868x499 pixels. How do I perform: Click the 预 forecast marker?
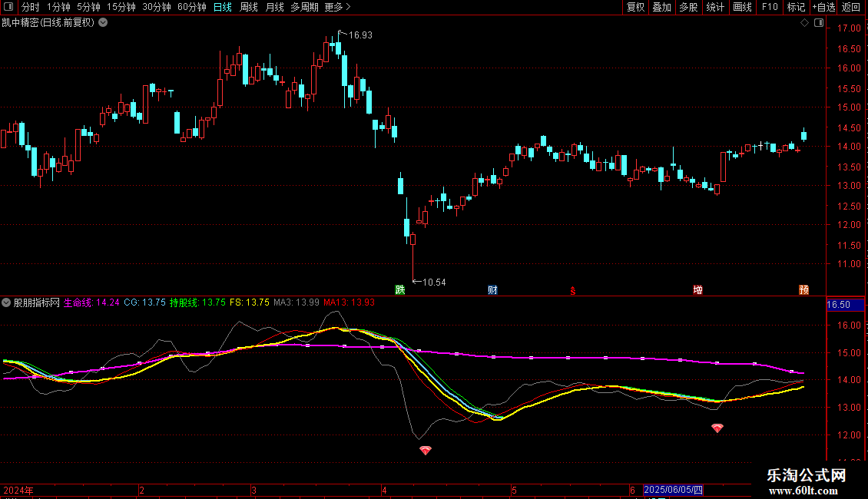[x=803, y=290]
